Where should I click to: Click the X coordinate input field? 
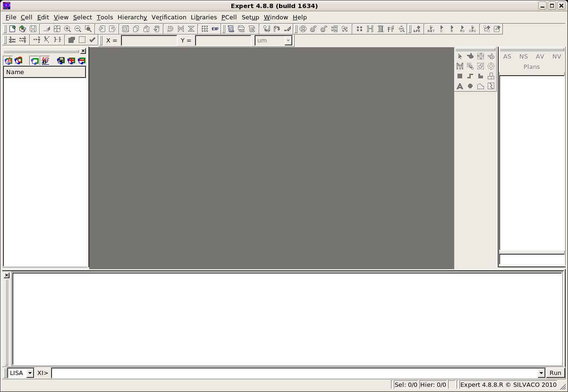click(x=149, y=41)
